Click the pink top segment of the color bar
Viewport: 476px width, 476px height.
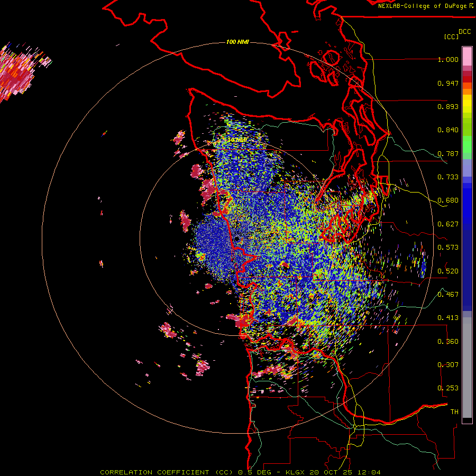(x=467, y=56)
